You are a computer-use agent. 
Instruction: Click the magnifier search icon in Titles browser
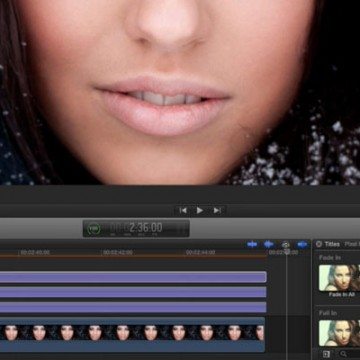(x=343, y=354)
